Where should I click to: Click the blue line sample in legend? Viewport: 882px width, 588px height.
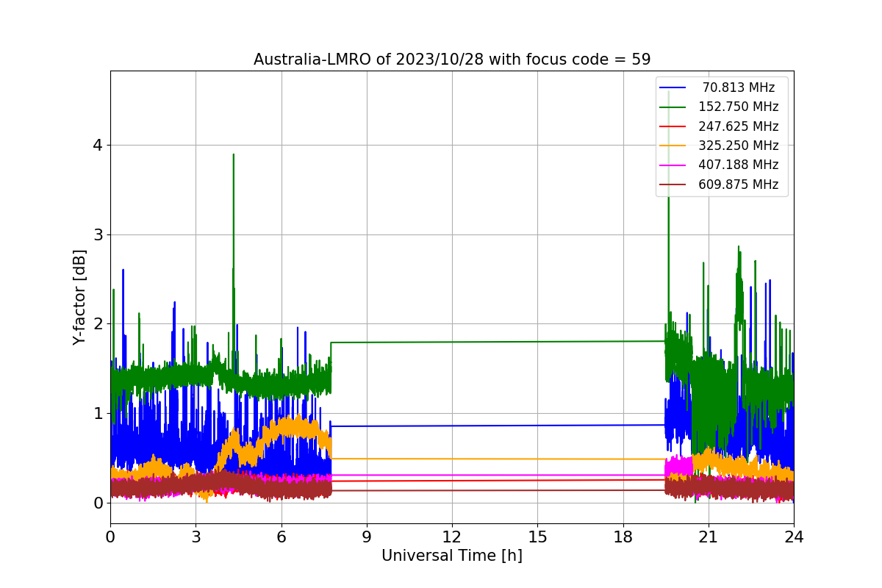point(673,88)
